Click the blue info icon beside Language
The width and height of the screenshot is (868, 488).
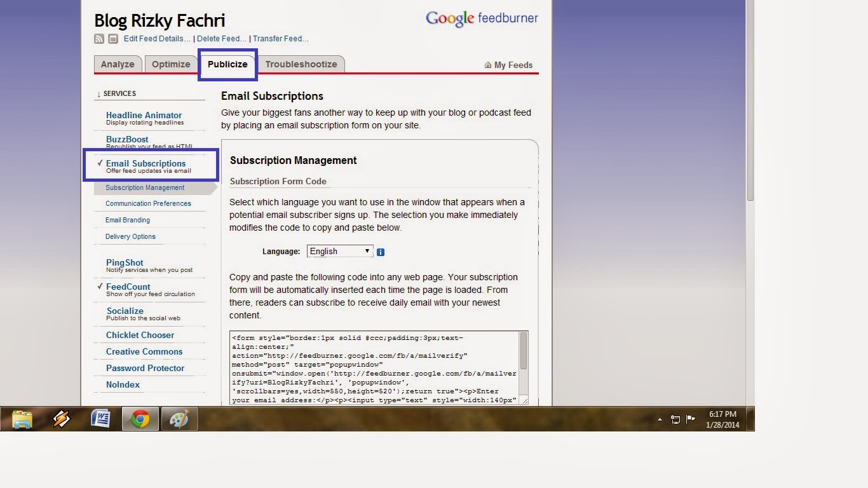tap(381, 252)
